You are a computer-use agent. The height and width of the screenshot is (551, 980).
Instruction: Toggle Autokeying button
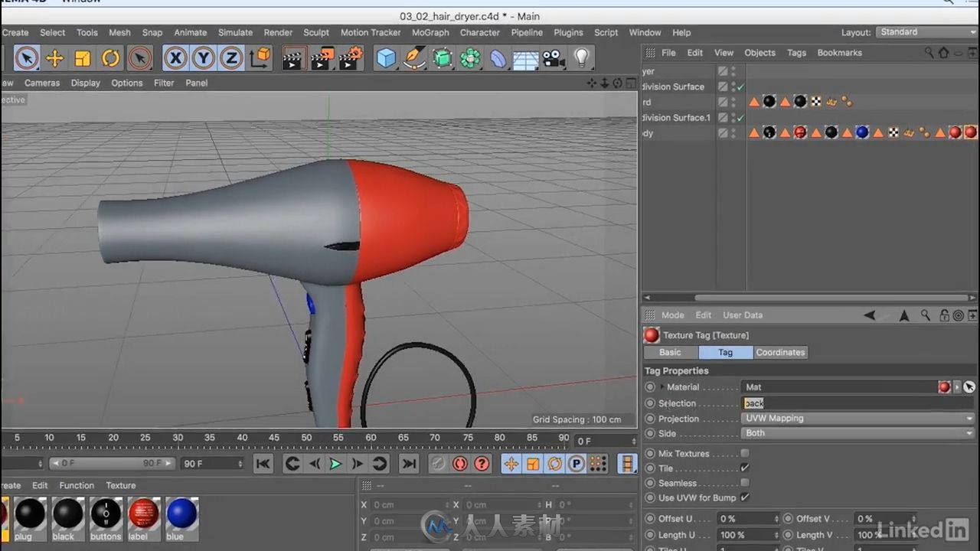[459, 463]
